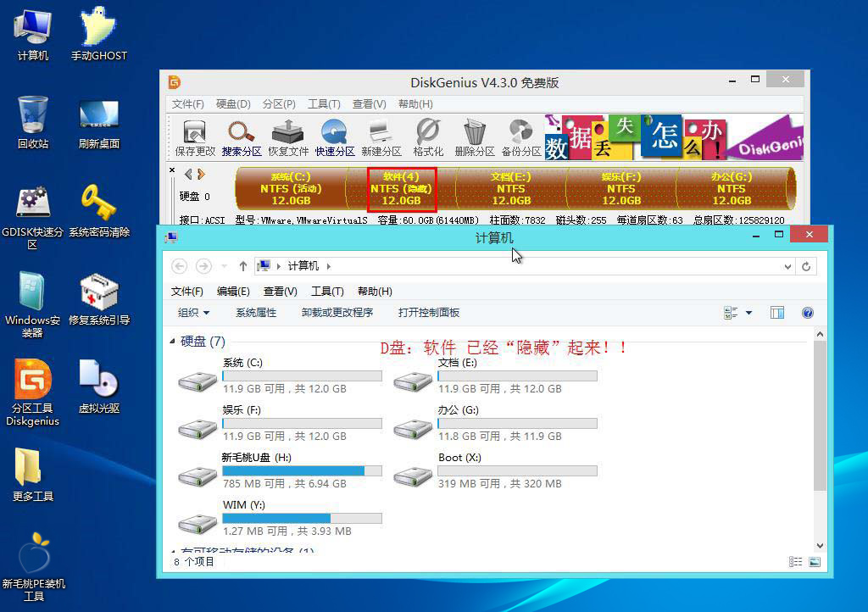868x612 pixels.
Task: Open the 工具(T) menu in DiskGenius
Action: tap(324, 104)
